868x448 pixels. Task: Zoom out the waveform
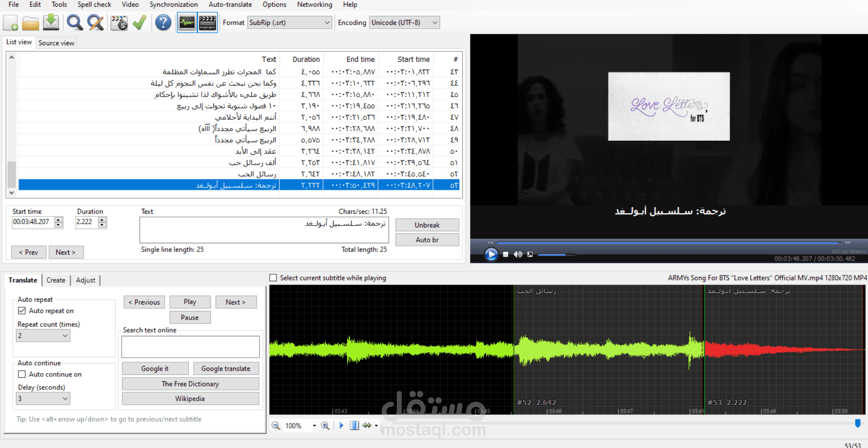coord(275,425)
